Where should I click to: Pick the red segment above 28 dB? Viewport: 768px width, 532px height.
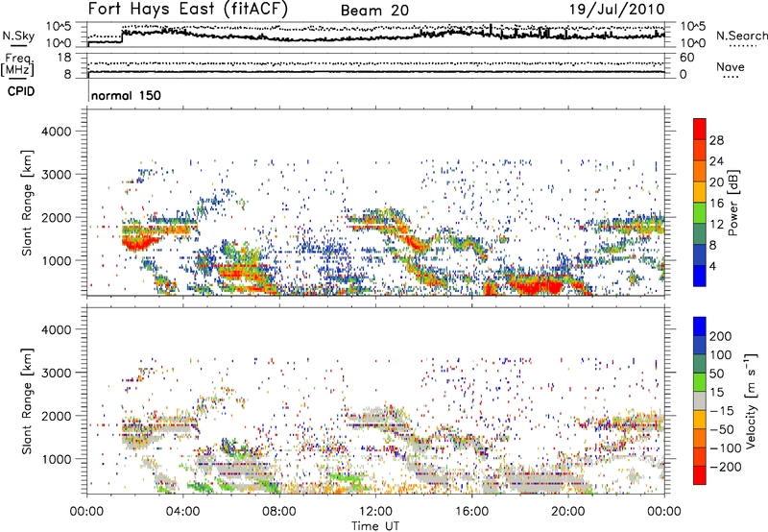[700, 129]
